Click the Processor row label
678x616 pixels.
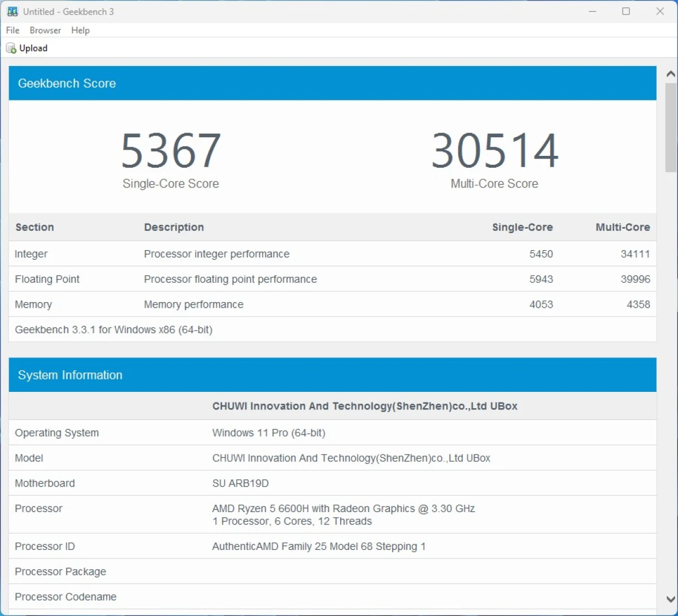pos(38,509)
